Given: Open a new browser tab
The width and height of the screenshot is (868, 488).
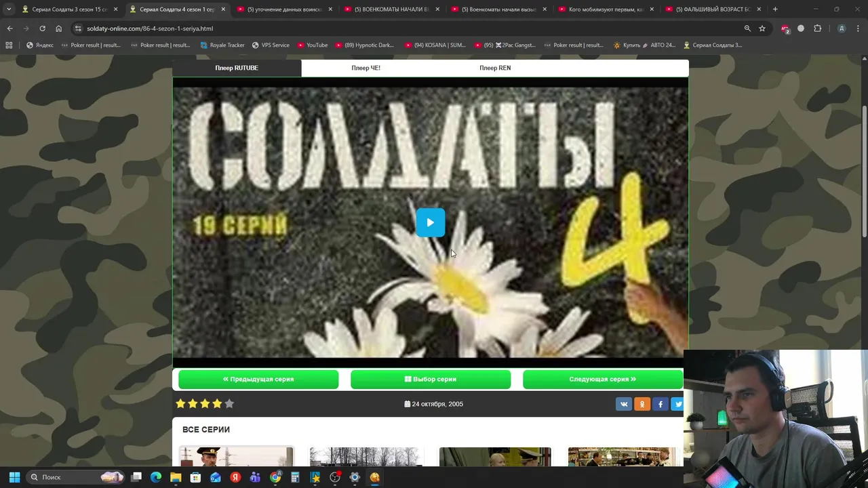Looking at the screenshot, I should [775, 9].
